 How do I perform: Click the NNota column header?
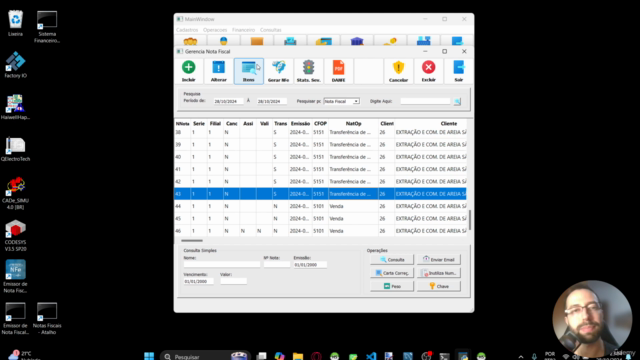(x=182, y=124)
